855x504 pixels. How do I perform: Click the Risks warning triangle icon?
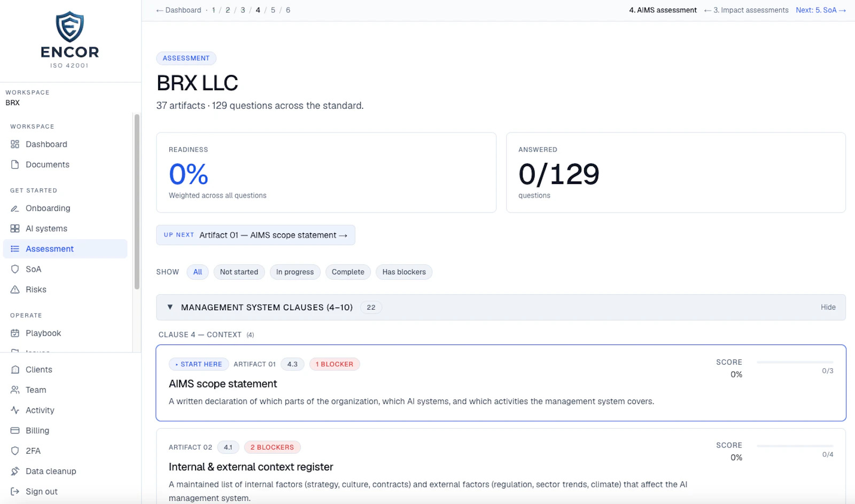click(x=15, y=289)
